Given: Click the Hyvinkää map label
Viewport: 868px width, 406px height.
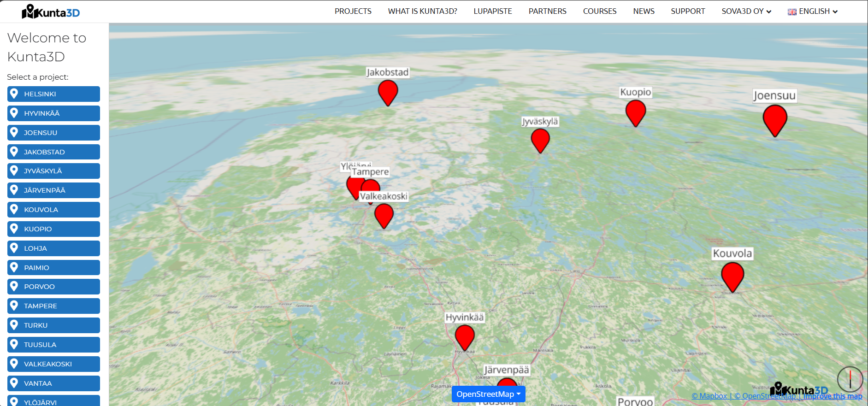Looking at the screenshot, I should tap(465, 317).
